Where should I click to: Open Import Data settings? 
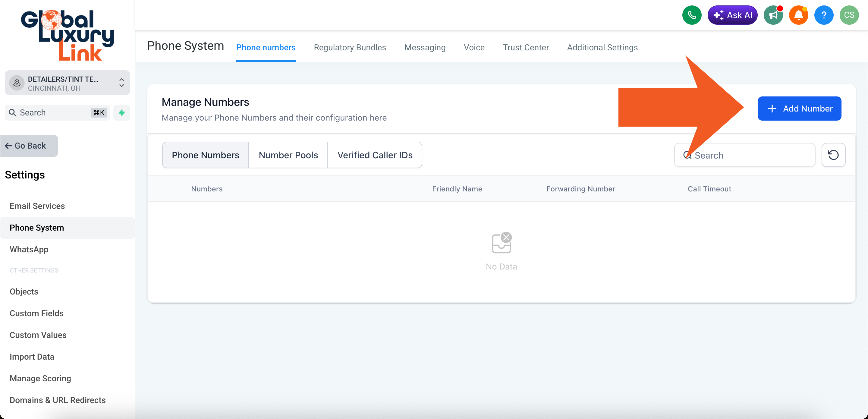[32, 357]
